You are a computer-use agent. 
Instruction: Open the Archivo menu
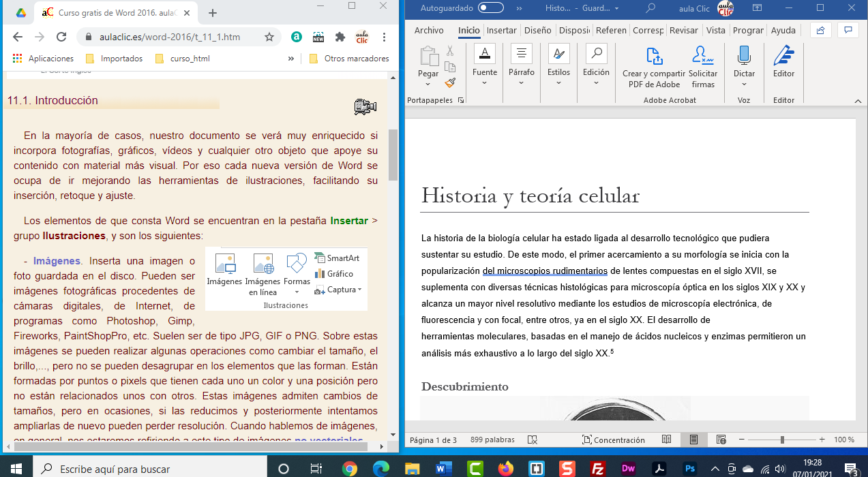point(429,30)
